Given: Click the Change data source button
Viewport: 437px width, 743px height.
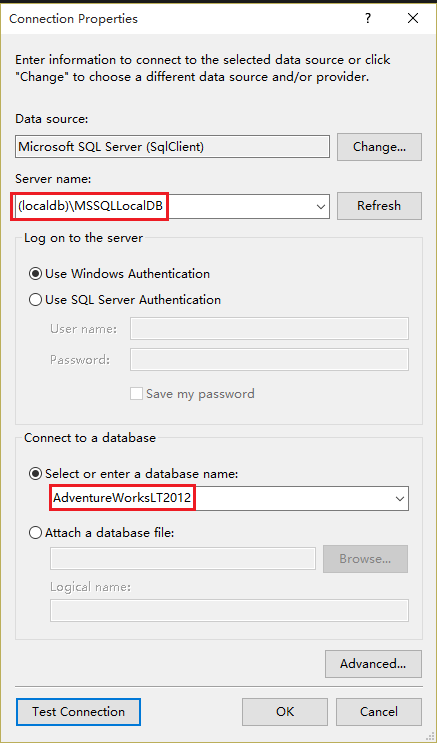Looking at the screenshot, I should pyautogui.click(x=379, y=147).
